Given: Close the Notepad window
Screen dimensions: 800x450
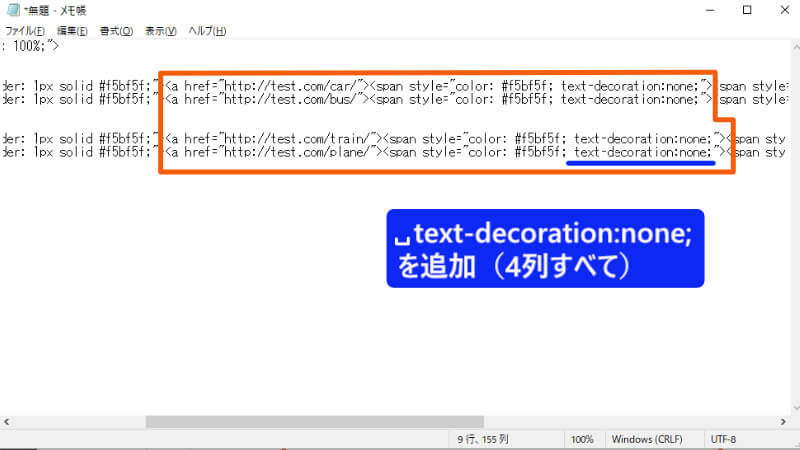Looking at the screenshot, I should (x=785, y=10).
